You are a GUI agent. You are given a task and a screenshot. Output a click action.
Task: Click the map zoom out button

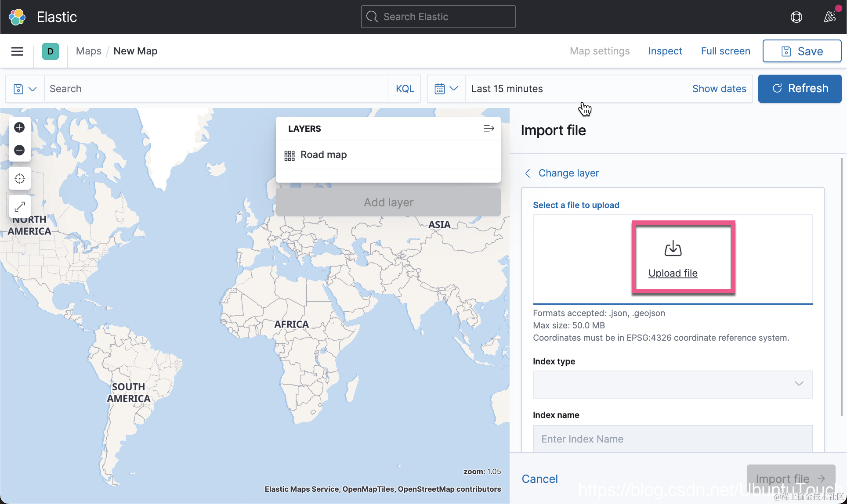pyautogui.click(x=19, y=150)
